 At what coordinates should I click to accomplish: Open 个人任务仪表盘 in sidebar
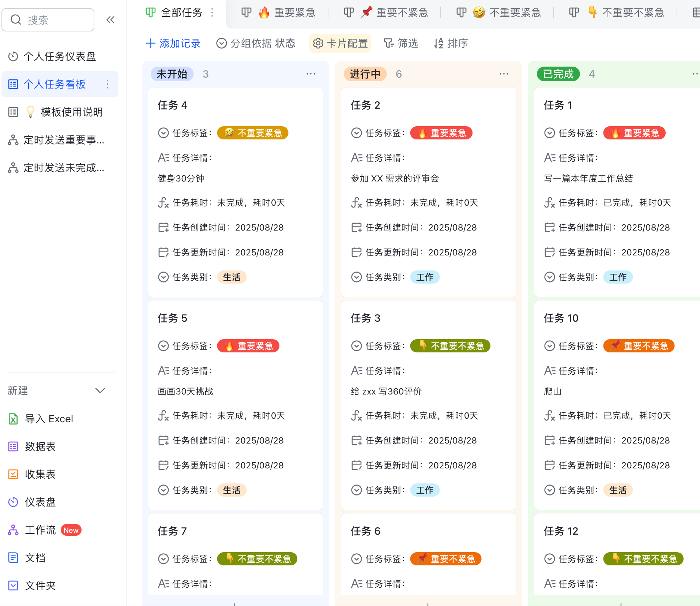60,56
